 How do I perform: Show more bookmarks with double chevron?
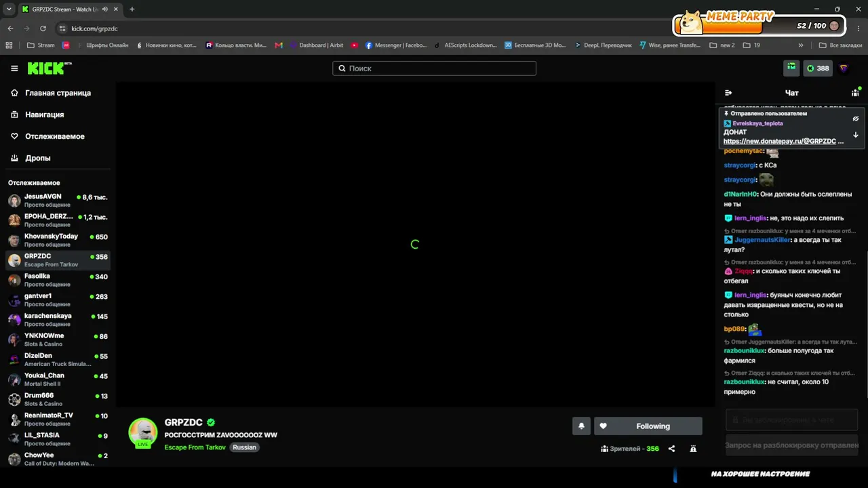coord(801,45)
